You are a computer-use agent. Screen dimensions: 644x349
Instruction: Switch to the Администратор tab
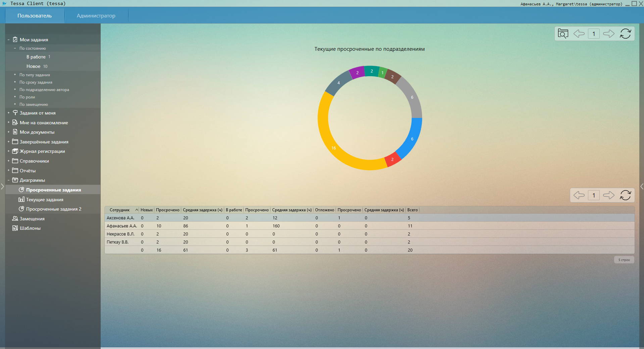coord(96,16)
